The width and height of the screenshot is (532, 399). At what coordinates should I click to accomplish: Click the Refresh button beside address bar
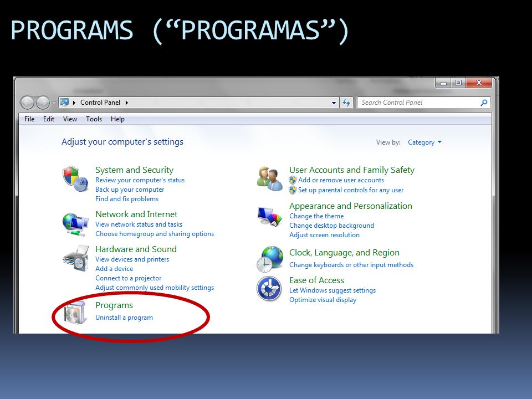coord(346,103)
